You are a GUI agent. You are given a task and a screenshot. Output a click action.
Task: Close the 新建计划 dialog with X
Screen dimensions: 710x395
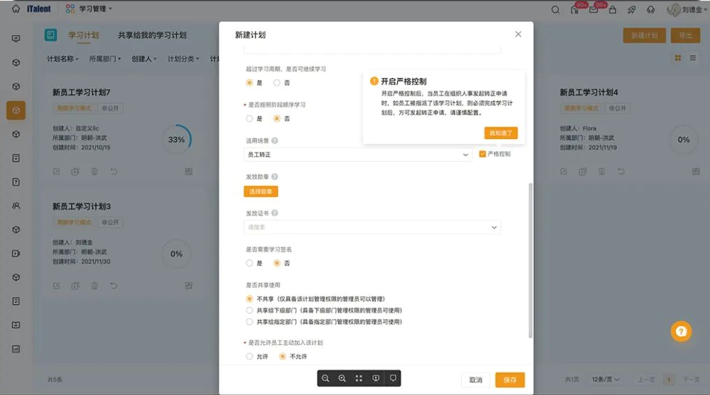518,34
